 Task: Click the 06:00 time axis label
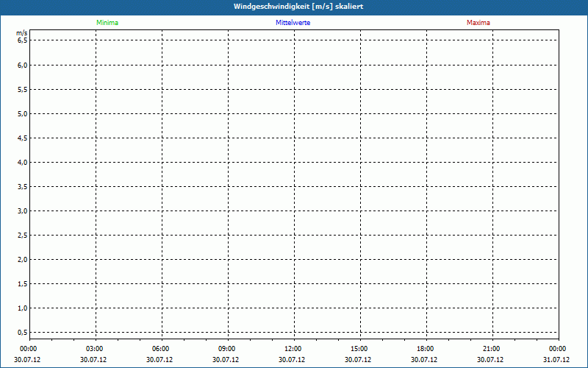[x=160, y=349]
